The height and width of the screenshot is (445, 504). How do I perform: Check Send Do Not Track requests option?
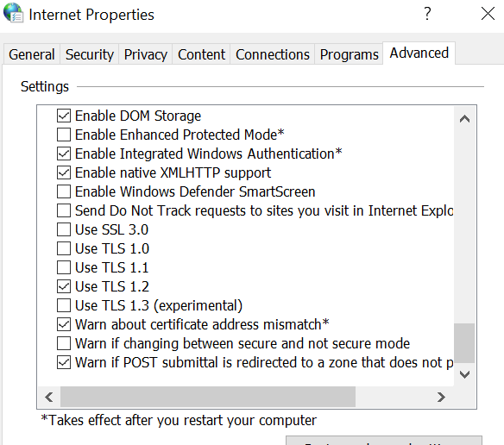(64, 210)
